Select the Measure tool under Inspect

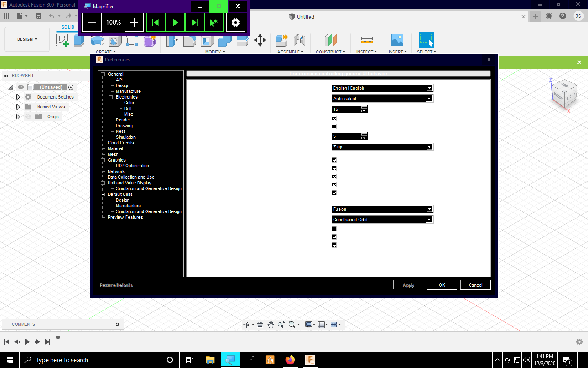coord(367,40)
